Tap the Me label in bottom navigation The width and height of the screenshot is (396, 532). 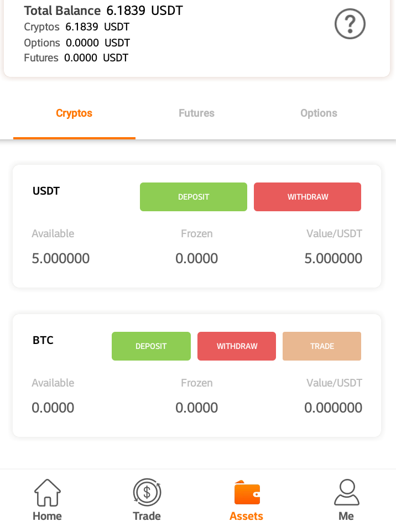346,516
